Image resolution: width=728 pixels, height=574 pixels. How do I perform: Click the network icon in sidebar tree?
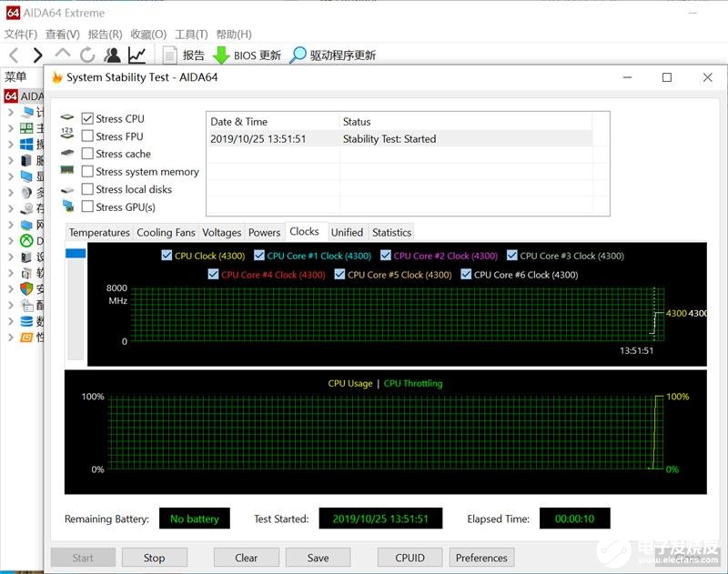[26, 225]
